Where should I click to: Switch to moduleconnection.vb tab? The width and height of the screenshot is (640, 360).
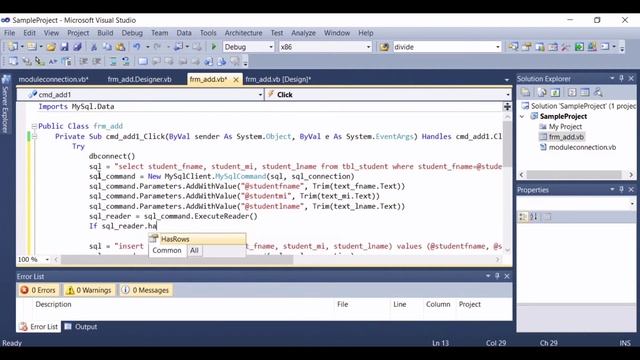pyautogui.click(x=53, y=80)
